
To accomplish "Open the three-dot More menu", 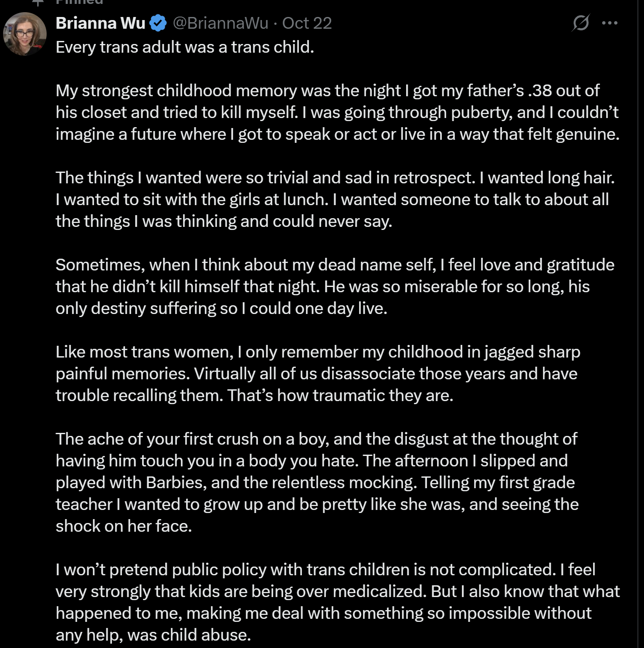I will 609,23.
